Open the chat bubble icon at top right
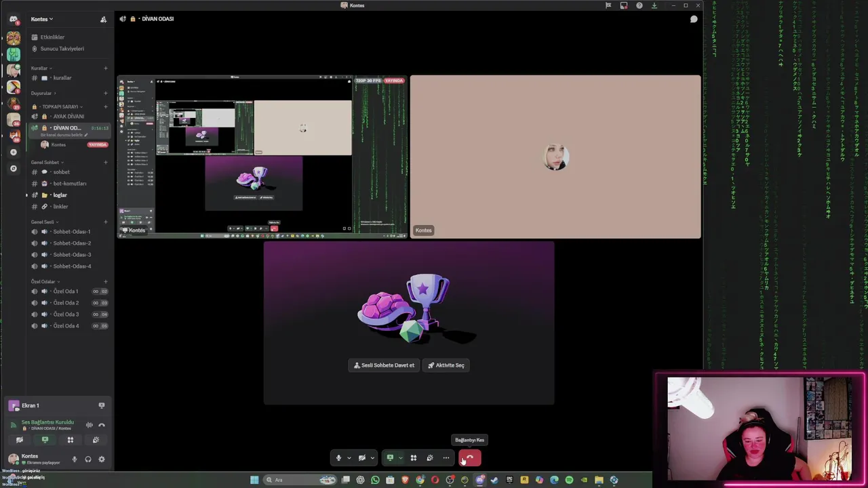 (694, 19)
